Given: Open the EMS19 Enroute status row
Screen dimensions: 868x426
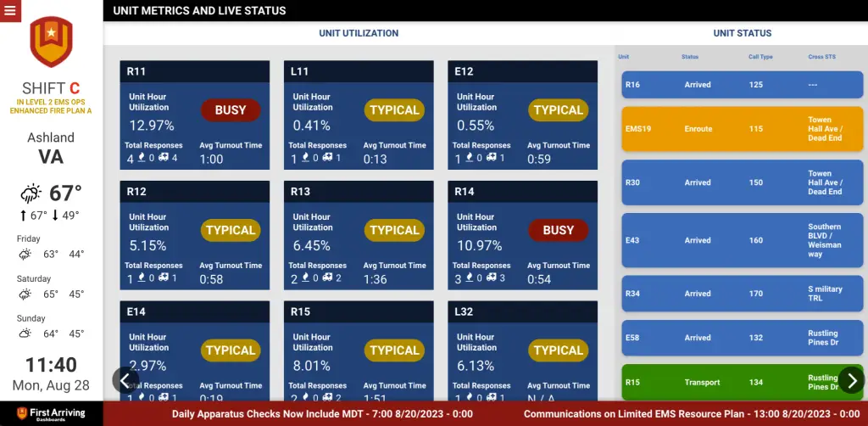Looking at the screenshot, I should click(742, 129).
